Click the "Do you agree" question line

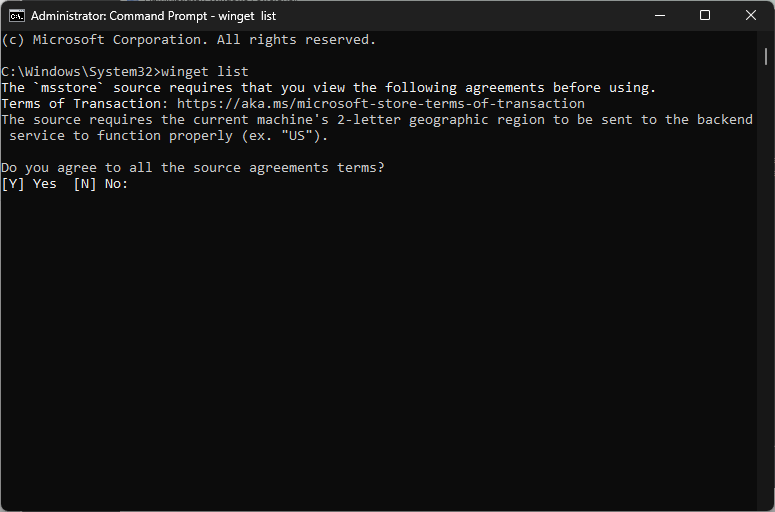tap(193, 168)
